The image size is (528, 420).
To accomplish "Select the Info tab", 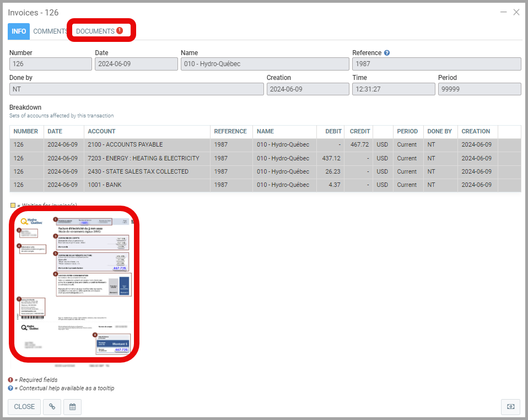I will [x=19, y=31].
